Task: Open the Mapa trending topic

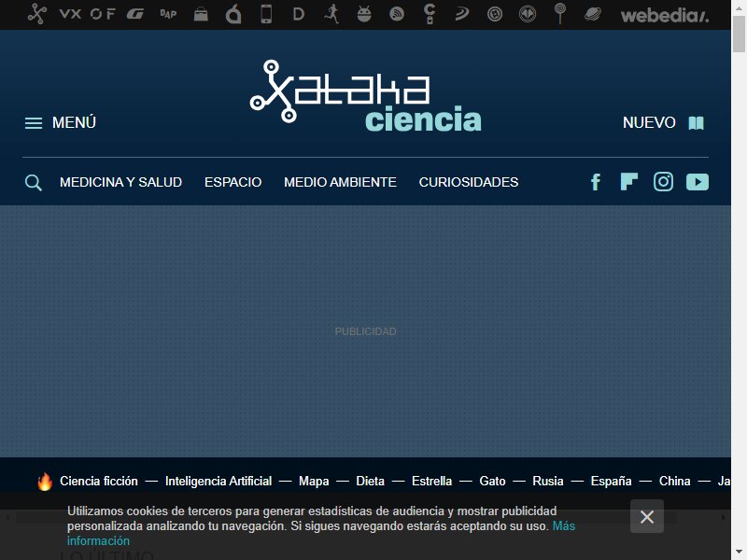Action: tap(314, 482)
